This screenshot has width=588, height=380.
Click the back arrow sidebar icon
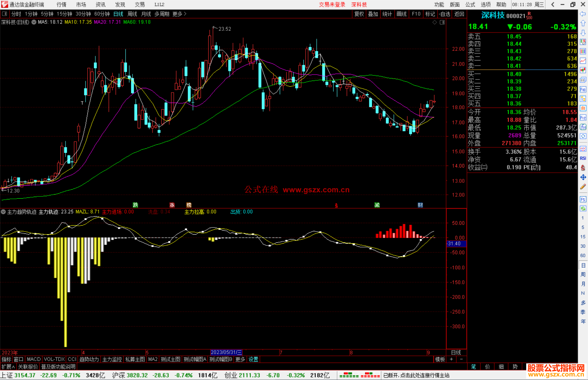(583, 14)
